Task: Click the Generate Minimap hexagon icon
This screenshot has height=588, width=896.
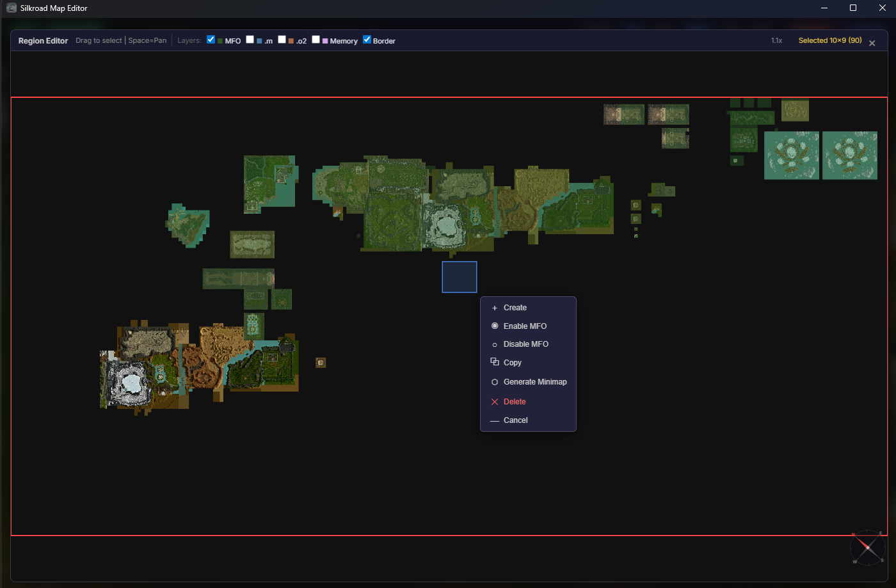Action: (495, 382)
